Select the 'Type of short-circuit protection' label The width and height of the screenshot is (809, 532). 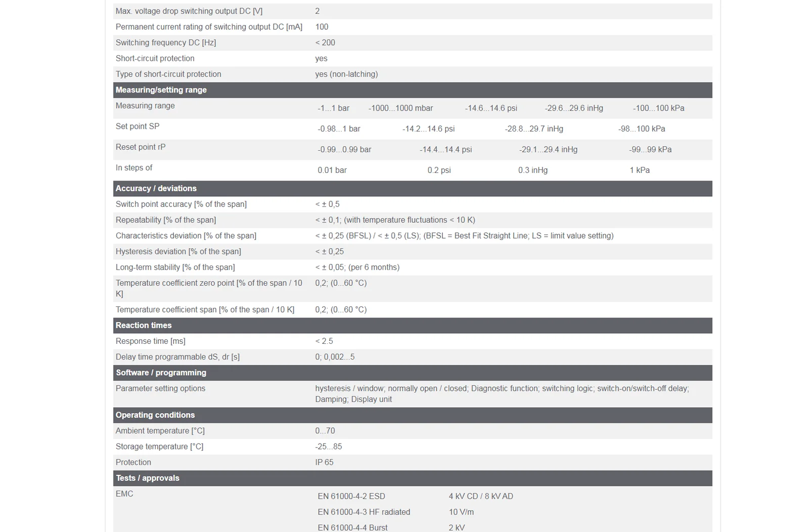coord(168,74)
